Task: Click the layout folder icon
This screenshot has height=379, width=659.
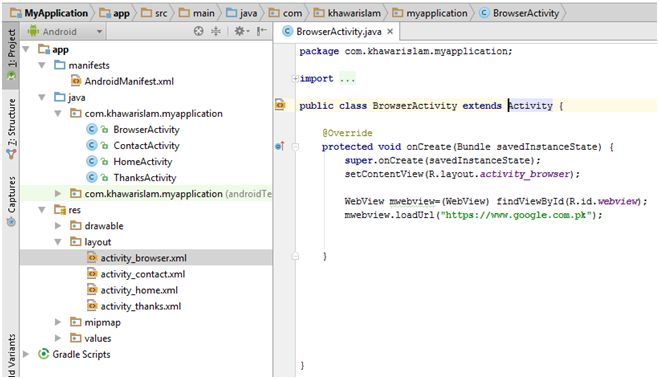Action: click(76, 242)
